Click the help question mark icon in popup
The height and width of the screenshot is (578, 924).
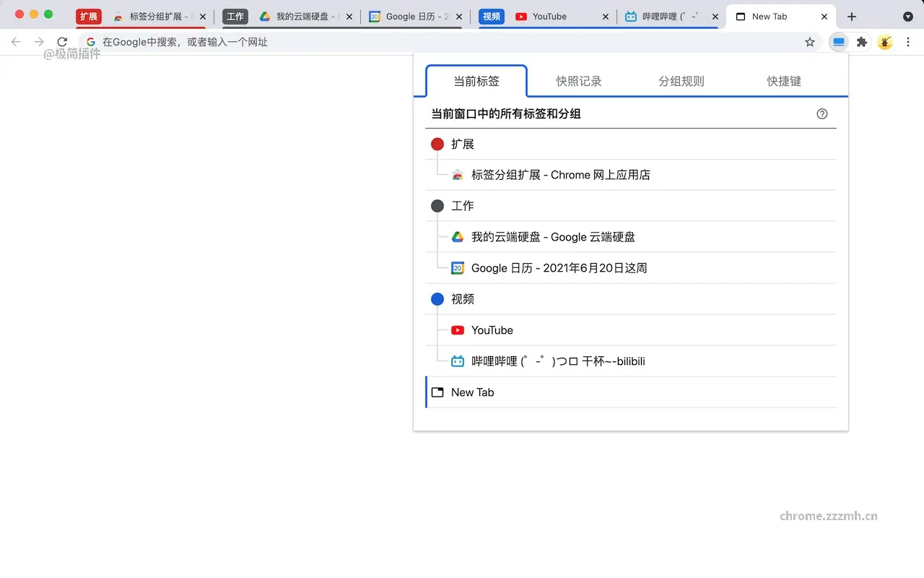click(x=821, y=113)
